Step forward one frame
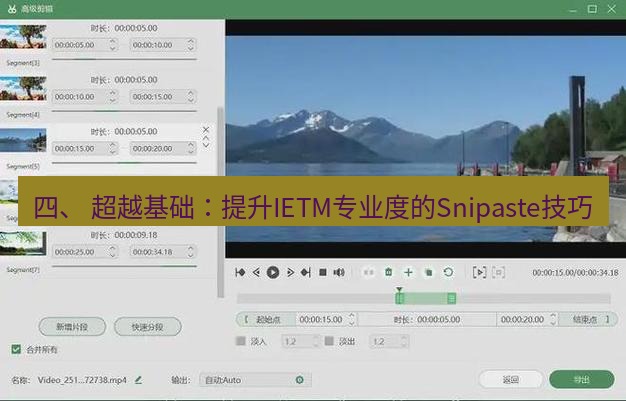Screen dimensions: 626x401 coord(290,272)
